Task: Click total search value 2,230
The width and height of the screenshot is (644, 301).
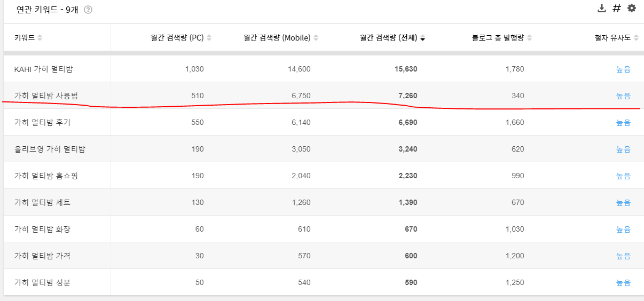Action: pos(408,176)
